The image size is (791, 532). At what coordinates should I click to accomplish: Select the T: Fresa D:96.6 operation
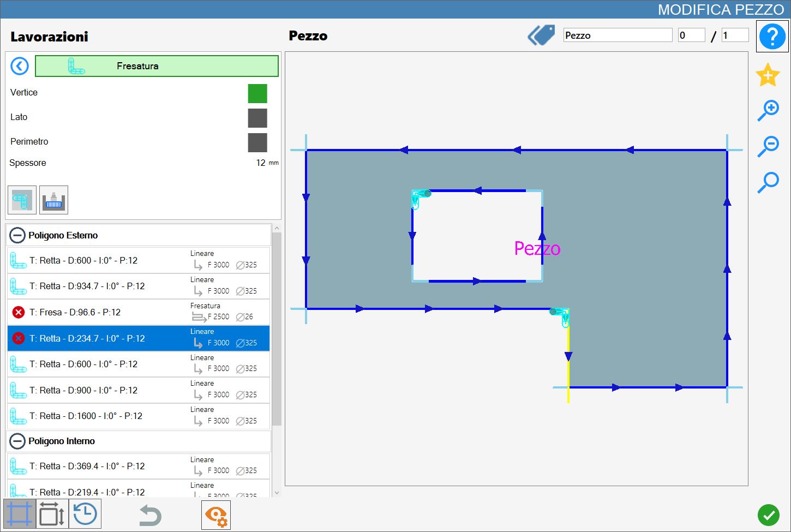click(x=139, y=312)
